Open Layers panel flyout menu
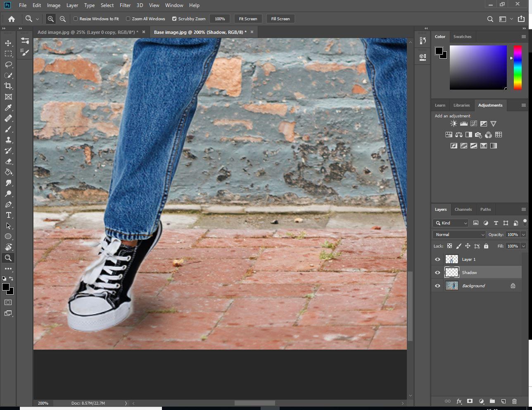Viewport: 532px width, 410px height. (523, 209)
